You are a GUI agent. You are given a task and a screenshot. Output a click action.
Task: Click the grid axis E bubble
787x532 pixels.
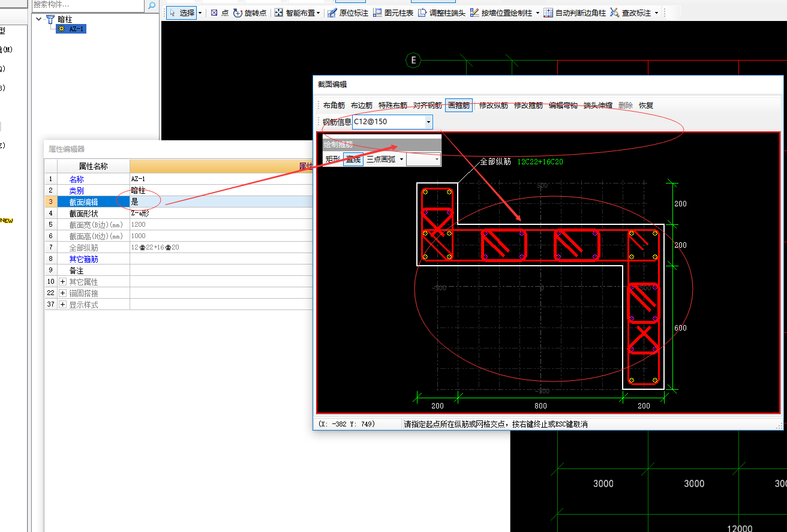tap(413, 61)
